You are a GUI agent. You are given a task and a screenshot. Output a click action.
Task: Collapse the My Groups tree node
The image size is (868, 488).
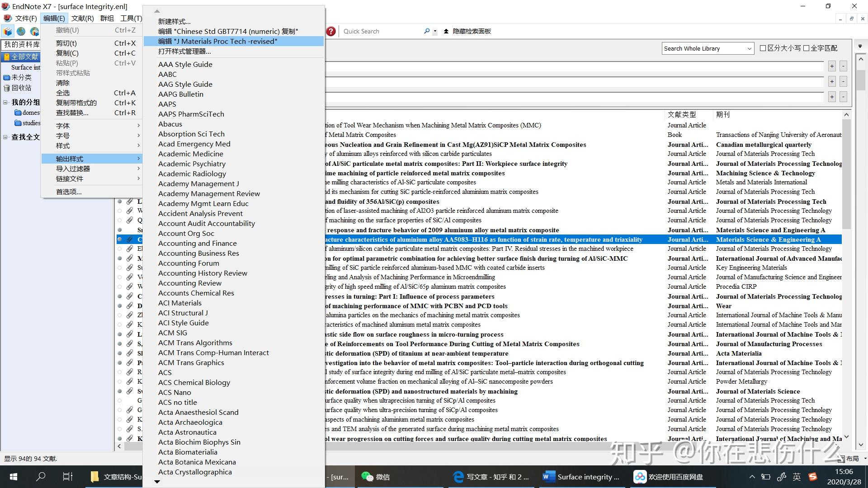click(x=5, y=102)
